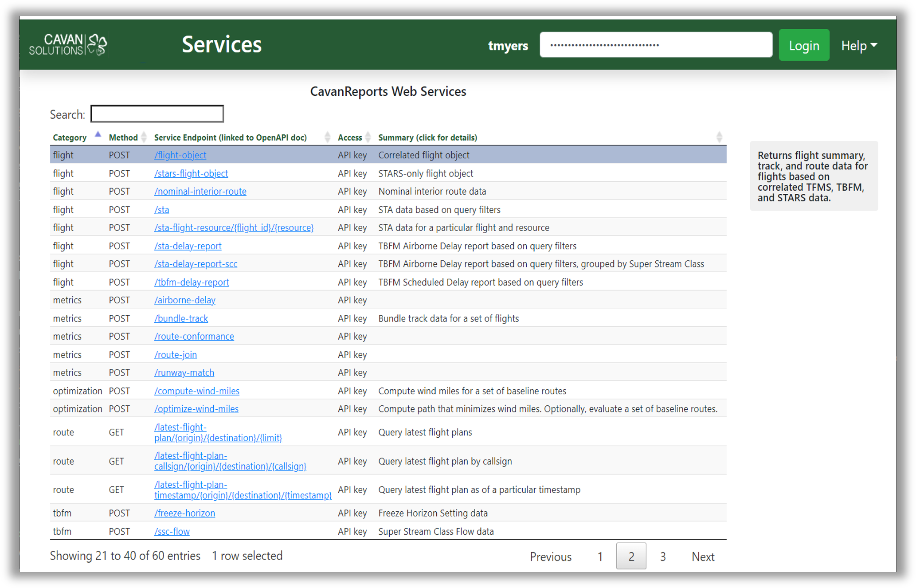The width and height of the screenshot is (916, 588).
Task: Open the Help dropdown menu
Action: 859,45
